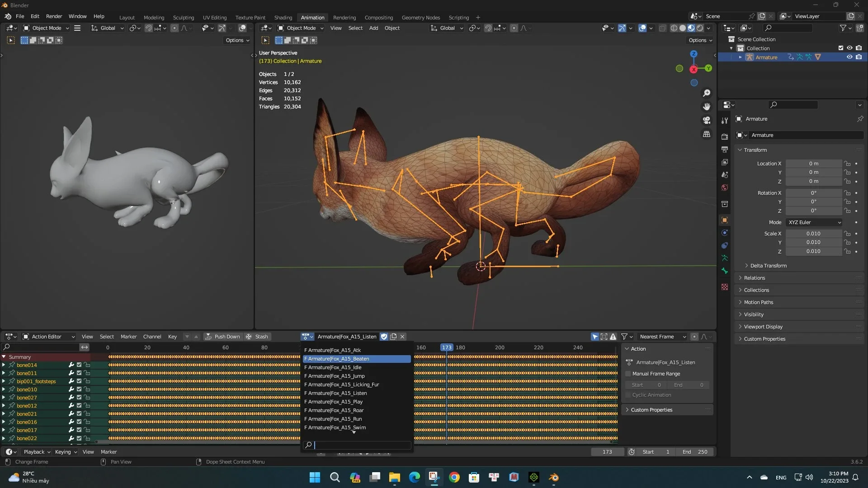Viewport: 868px width, 488px height.
Task: Unlink the Armature|Fox_A15_Listen action
Action: point(402,336)
